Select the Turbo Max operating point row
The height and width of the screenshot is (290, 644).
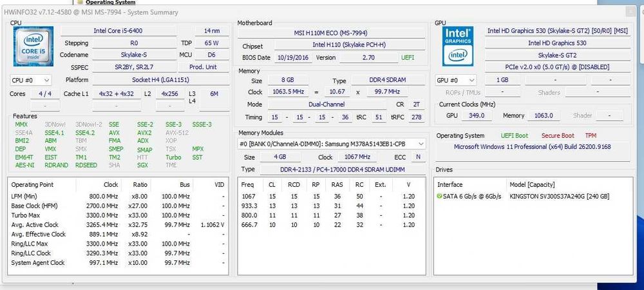[118, 215]
